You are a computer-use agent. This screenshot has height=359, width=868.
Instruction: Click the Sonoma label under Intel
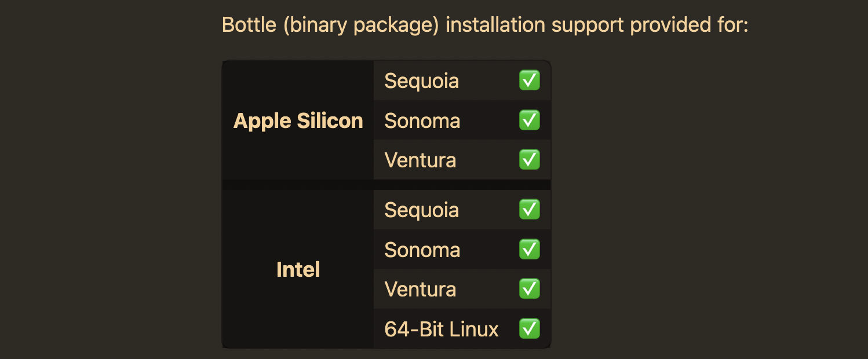point(422,250)
